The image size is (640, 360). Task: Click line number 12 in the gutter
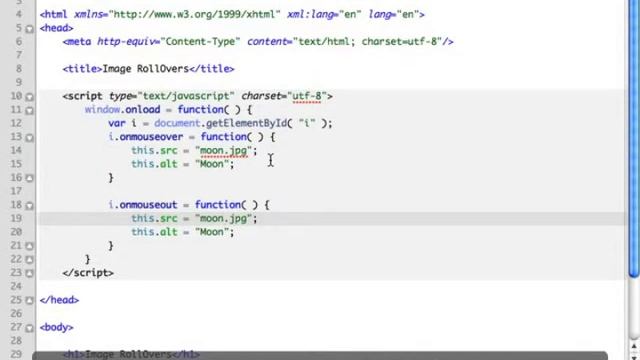pos(16,123)
